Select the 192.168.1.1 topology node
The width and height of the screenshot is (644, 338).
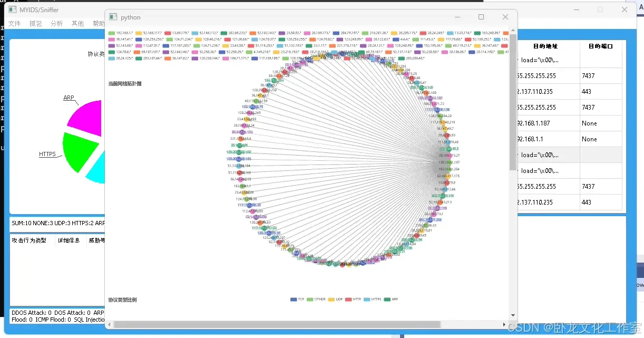pyautogui.click(x=243, y=186)
